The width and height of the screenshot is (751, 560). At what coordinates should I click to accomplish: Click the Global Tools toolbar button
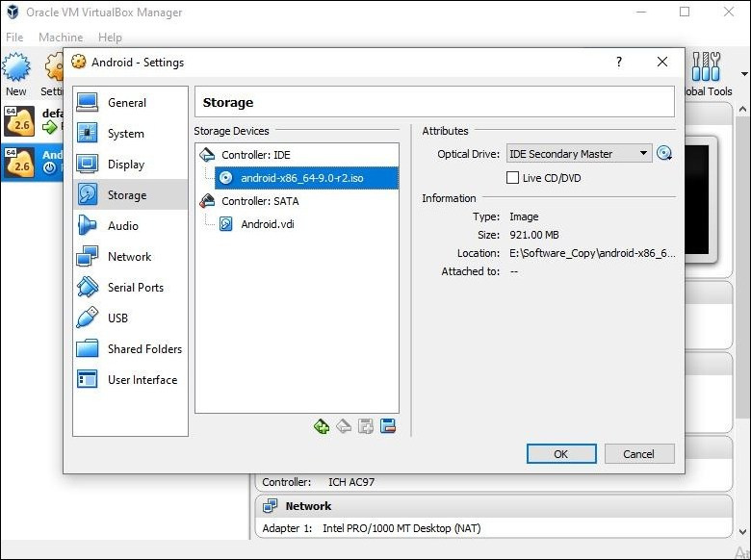(x=710, y=73)
